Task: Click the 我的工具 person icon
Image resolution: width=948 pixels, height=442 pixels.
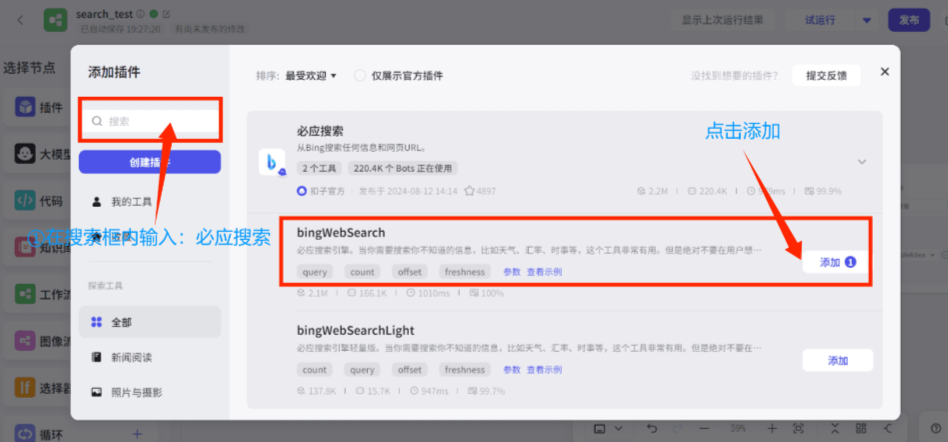Action: point(97,201)
